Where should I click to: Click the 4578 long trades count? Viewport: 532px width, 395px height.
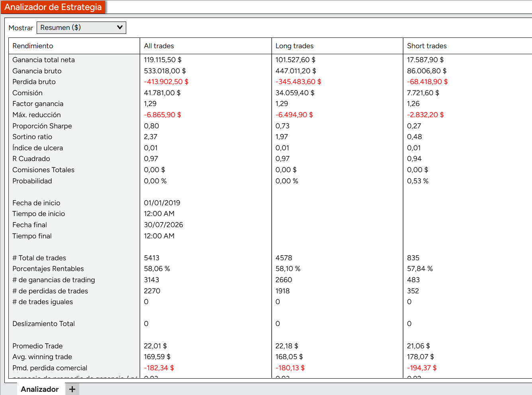pos(284,258)
